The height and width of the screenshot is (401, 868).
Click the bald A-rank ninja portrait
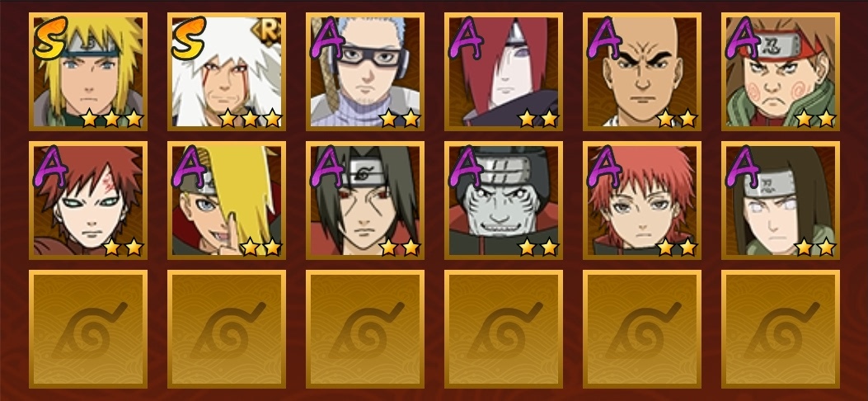(x=641, y=72)
